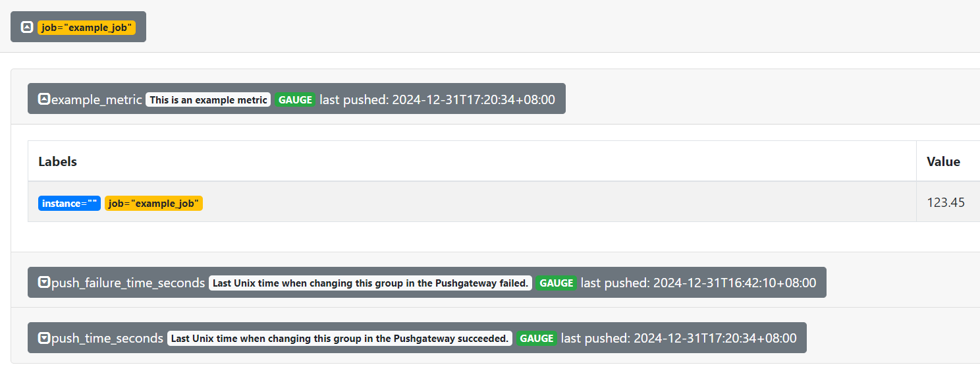Click the Labels column header

point(58,161)
